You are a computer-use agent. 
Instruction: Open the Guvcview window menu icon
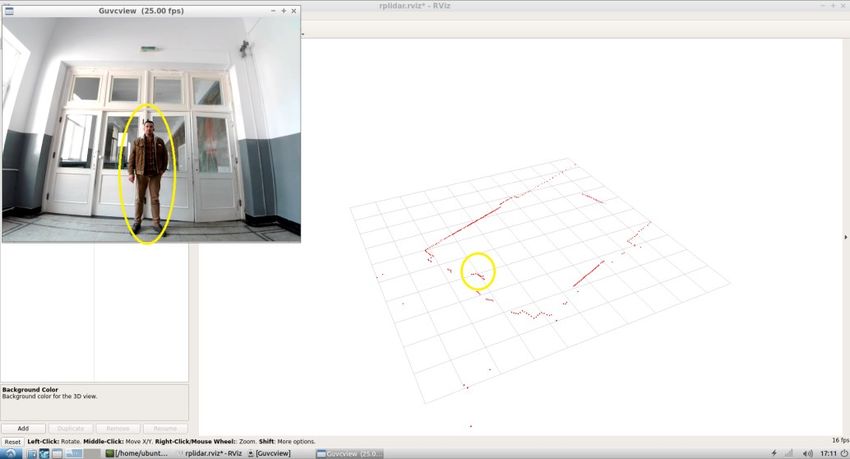9,11
